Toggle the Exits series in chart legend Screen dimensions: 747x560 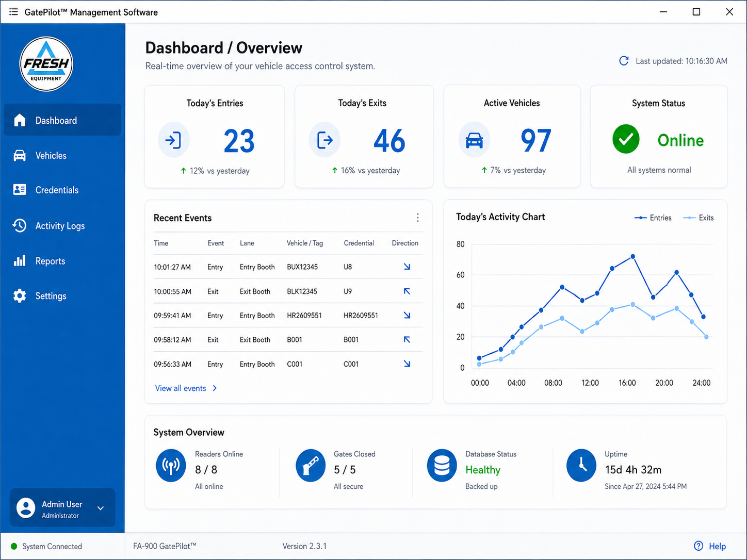click(x=699, y=218)
